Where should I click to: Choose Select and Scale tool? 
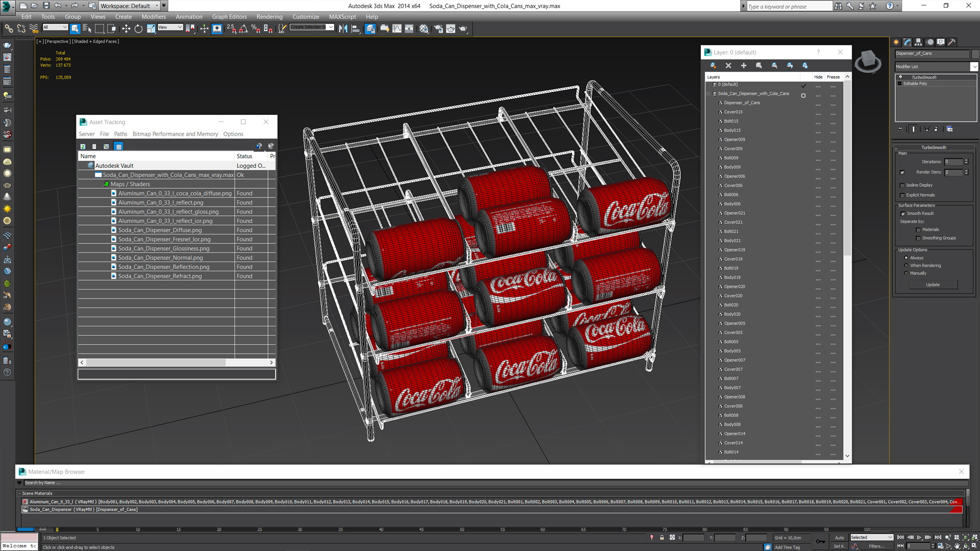pos(151,29)
